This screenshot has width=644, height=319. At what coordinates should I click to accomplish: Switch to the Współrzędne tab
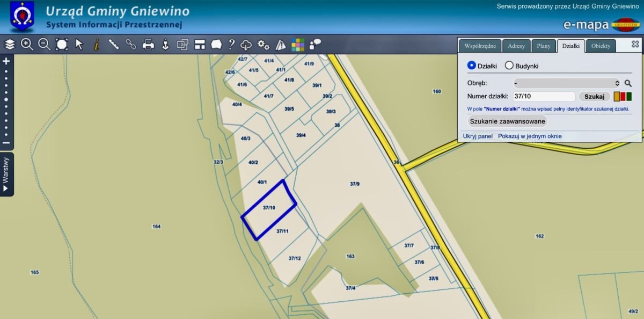tap(480, 46)
